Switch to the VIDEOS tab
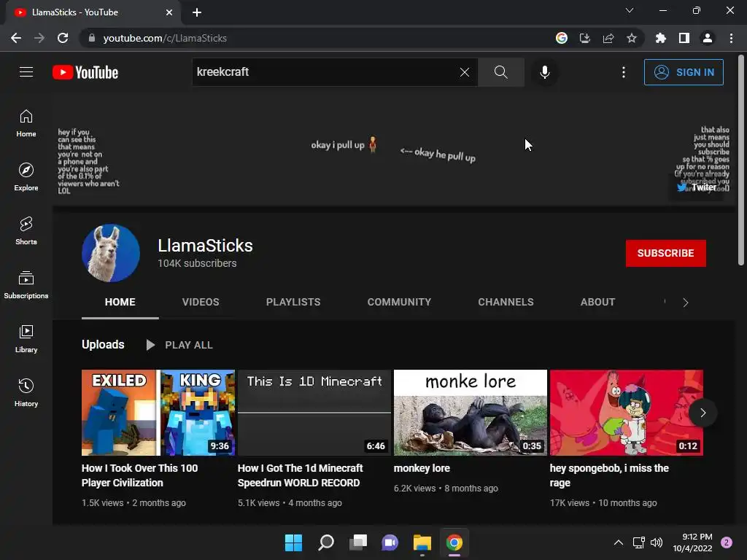Viewport: 747px width, 560px height. click(x=201, y=302)
